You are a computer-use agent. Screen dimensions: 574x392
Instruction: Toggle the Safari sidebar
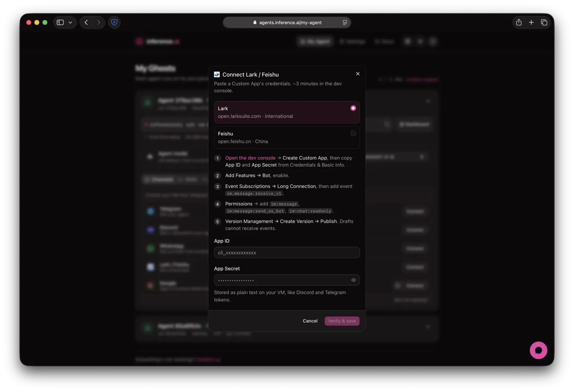60,23
